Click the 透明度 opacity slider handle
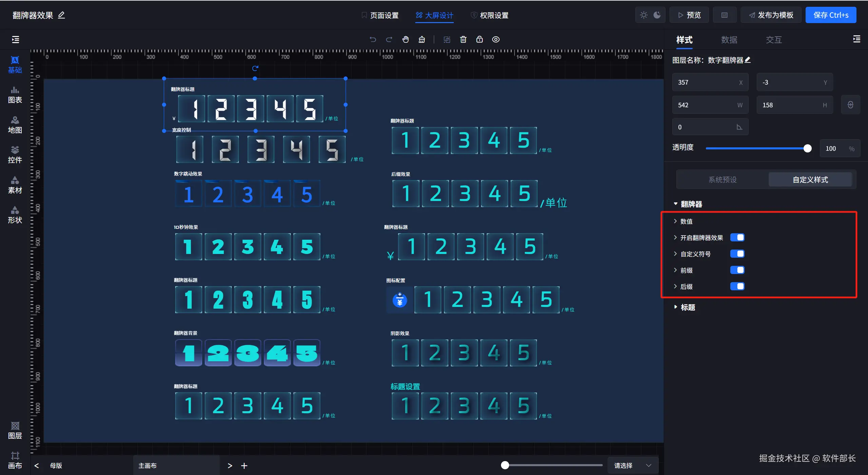Viewport: 868px width, 475px height. click(x=807, y=148)
